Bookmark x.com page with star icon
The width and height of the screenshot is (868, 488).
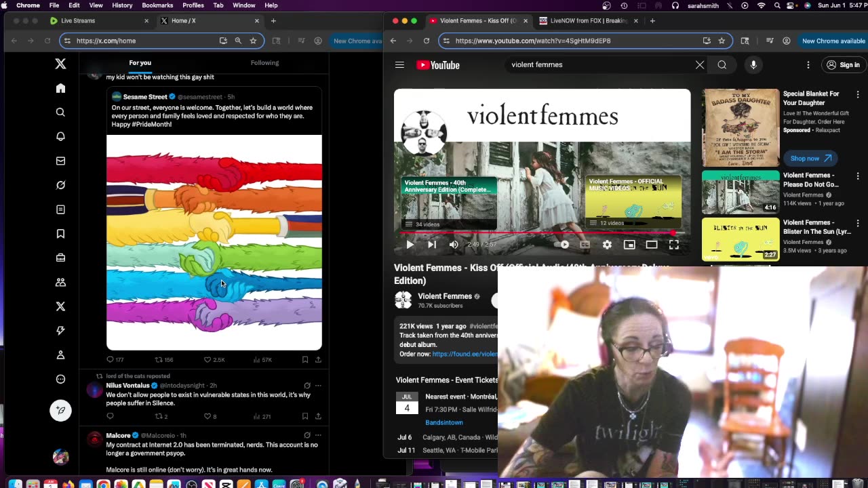point(253,41)
